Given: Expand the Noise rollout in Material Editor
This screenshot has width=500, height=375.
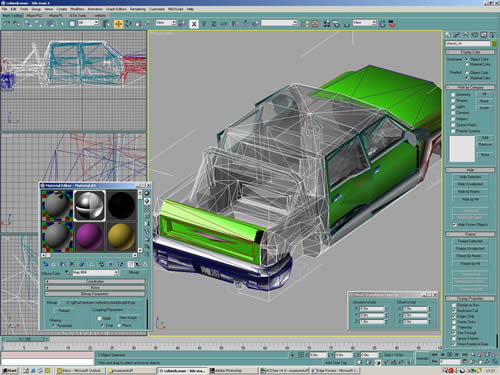Looking at the screenshot, I should coord(95,288).
